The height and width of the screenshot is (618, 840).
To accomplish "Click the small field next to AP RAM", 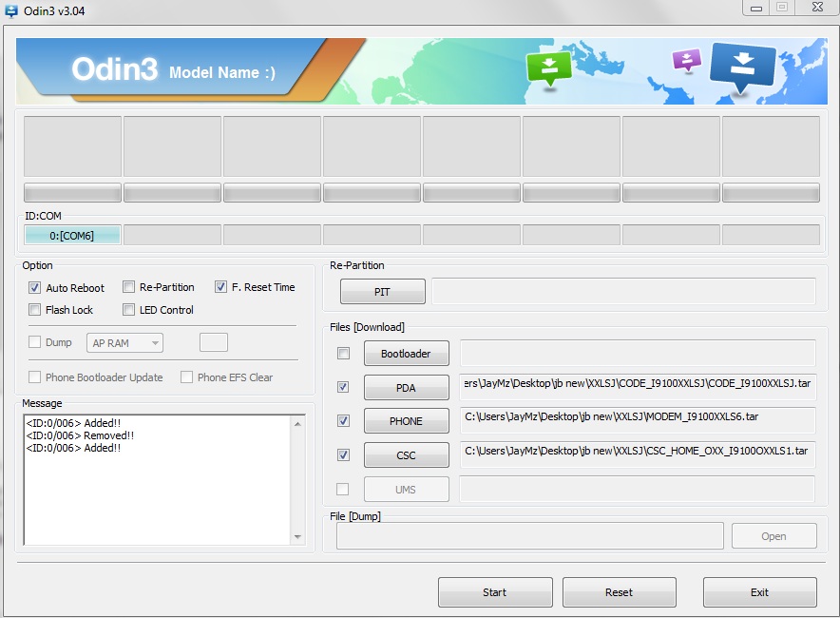I will pos(214,342).
